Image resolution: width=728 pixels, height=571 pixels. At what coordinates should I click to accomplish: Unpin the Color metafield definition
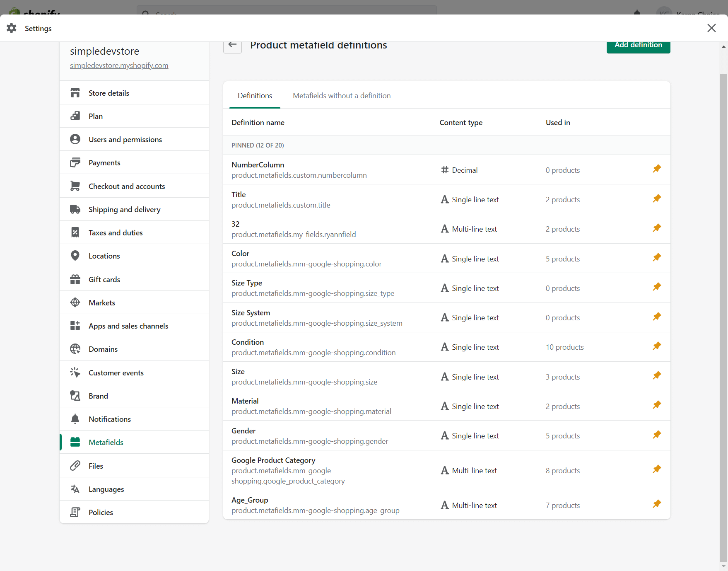(x=657, y=257)
